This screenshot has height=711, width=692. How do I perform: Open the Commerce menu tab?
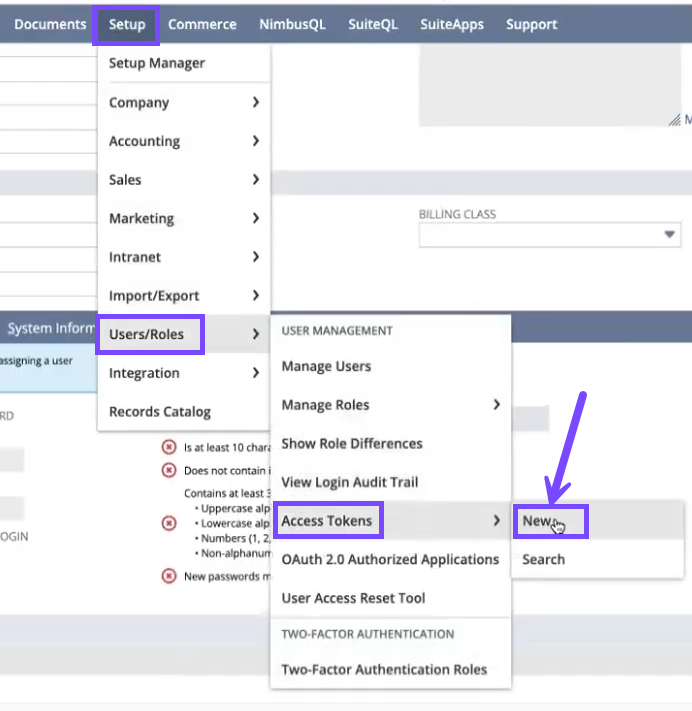(x=202, y=24)
